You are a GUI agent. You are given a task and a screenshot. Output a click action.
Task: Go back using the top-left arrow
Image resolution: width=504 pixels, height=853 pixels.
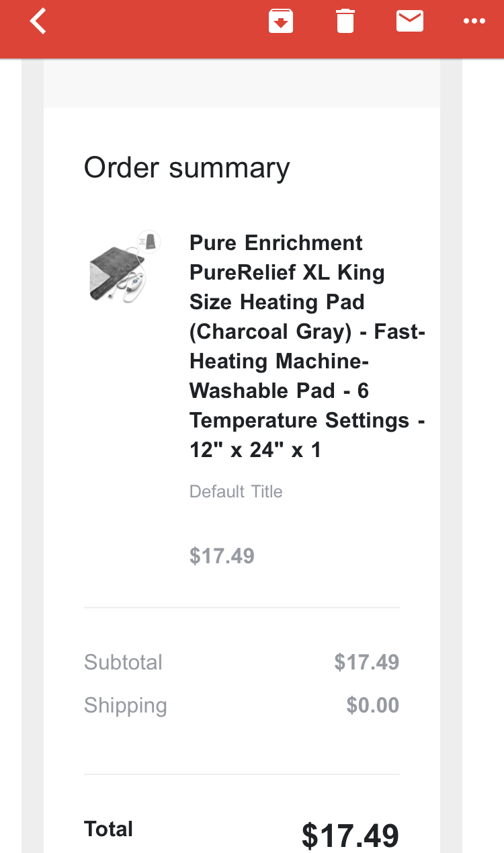point(38,22)
